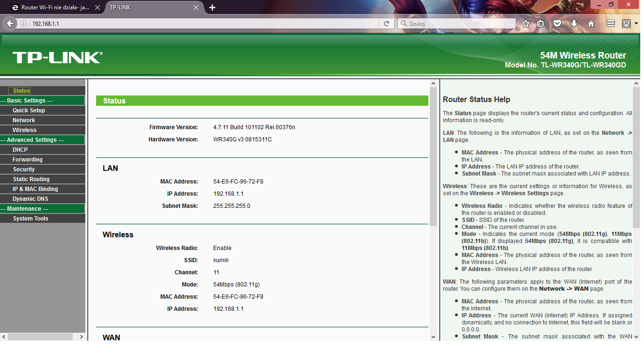Open System Tools in the sidebar
This screenshot has height=352, width=644.
[x=30, y=219]
